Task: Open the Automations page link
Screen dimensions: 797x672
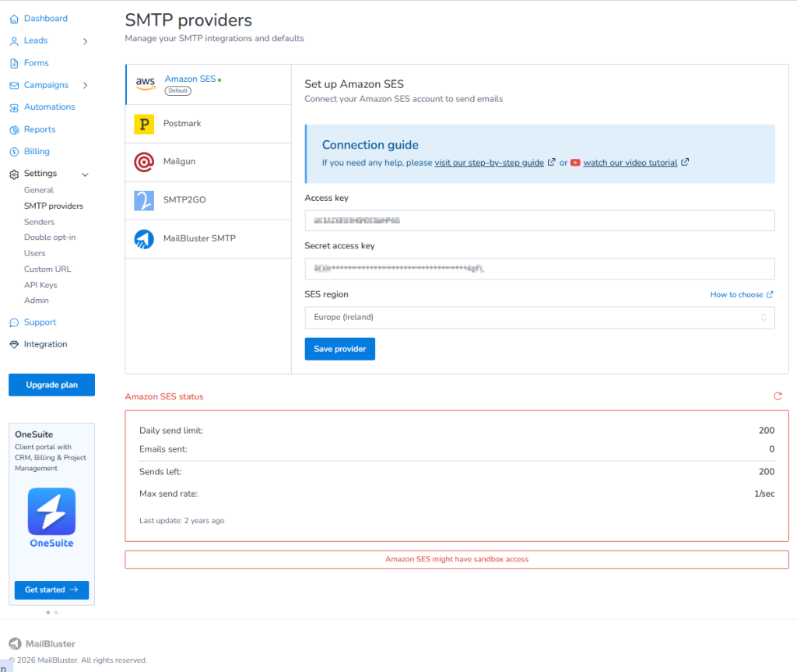Action: tap(49, 107)
